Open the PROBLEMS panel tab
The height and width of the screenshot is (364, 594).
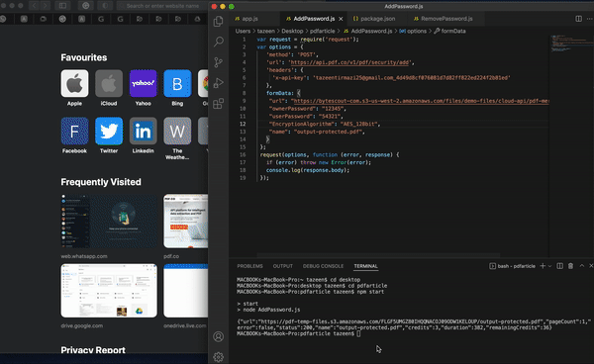pyautogui.click(x=250, y=266)
